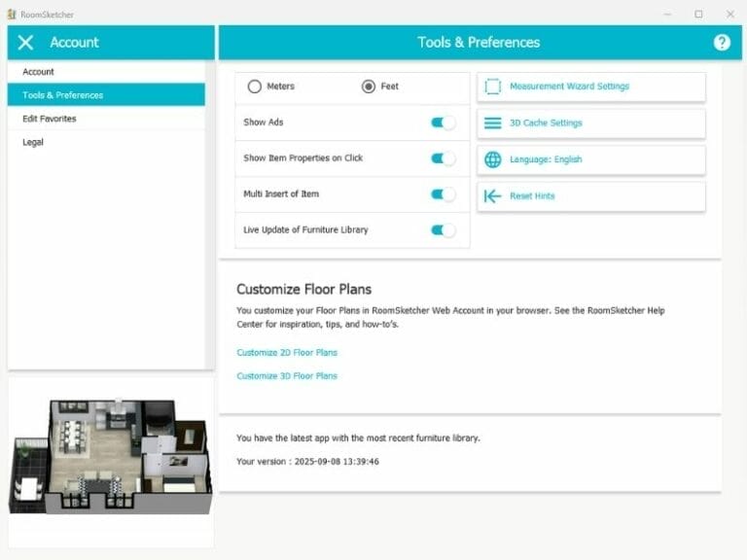Minimize the RoomSketcher window
The image size is (747, 560).
pos(667,15)
